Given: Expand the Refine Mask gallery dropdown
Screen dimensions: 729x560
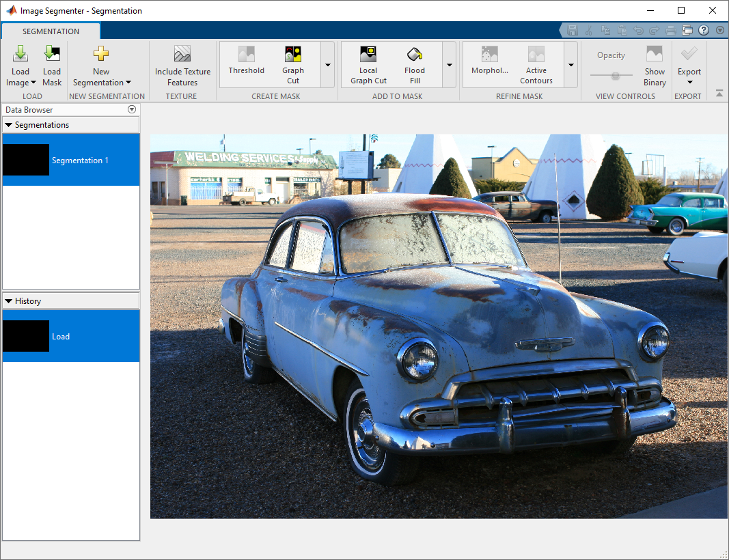Looking at the screenshot, I should click(570, 65).
